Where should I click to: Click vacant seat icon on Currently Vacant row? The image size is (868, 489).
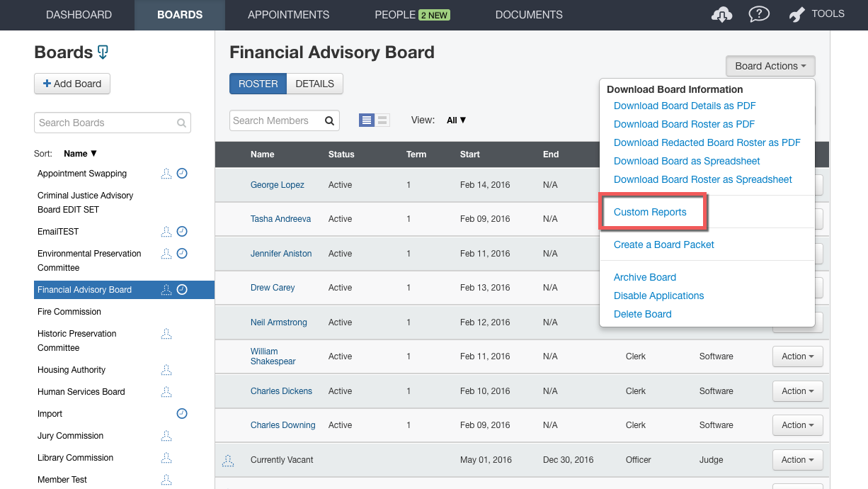[x=228, y=460]
